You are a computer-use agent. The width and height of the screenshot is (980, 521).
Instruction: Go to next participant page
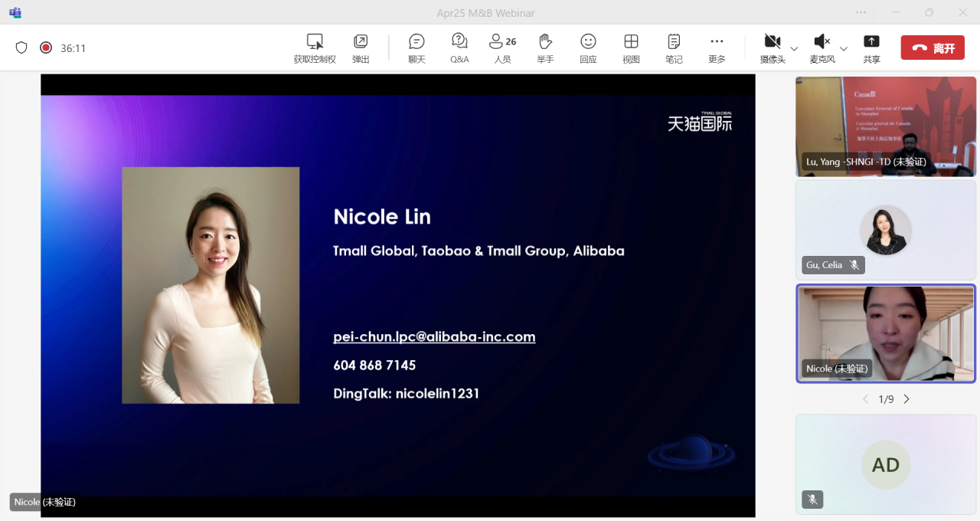906,399
